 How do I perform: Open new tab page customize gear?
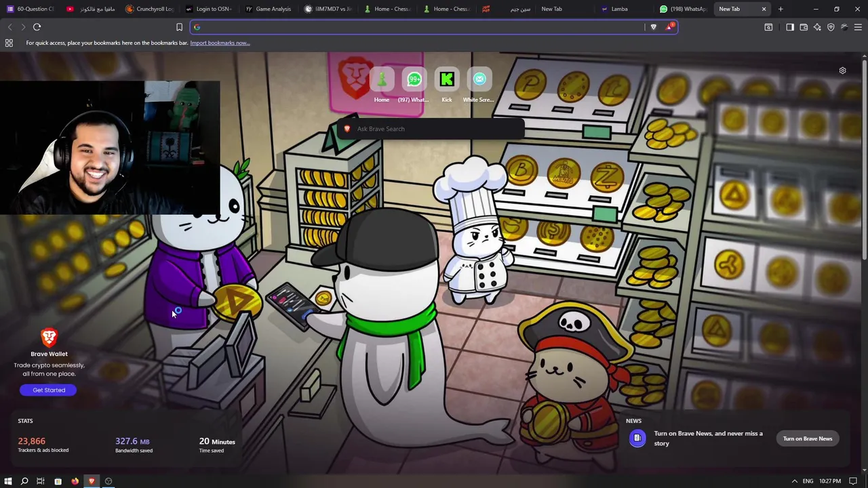(842, 70)
